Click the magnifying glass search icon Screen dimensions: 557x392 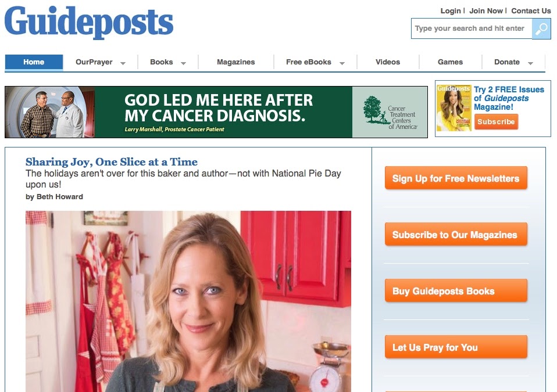coord(541,28)
